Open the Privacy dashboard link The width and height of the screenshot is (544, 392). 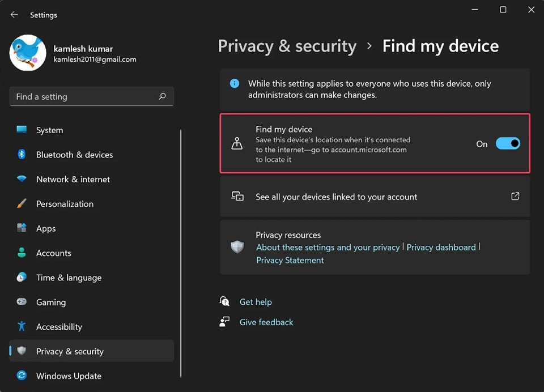coord(441,247)
